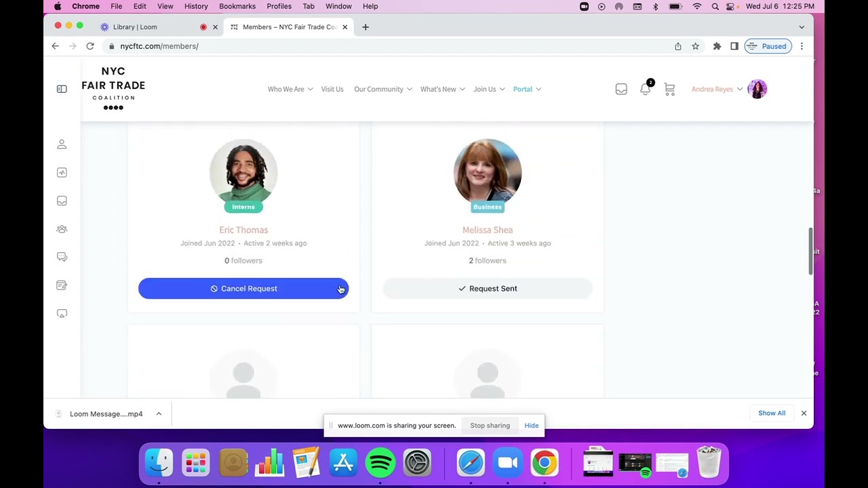Expand What's New menu
The image size is (868, 488).
tap(443, 89)
